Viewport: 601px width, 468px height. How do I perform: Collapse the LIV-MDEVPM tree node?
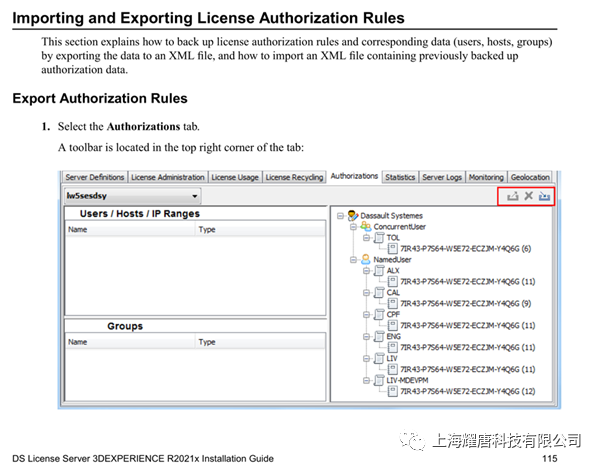click(x=366, y=381)
